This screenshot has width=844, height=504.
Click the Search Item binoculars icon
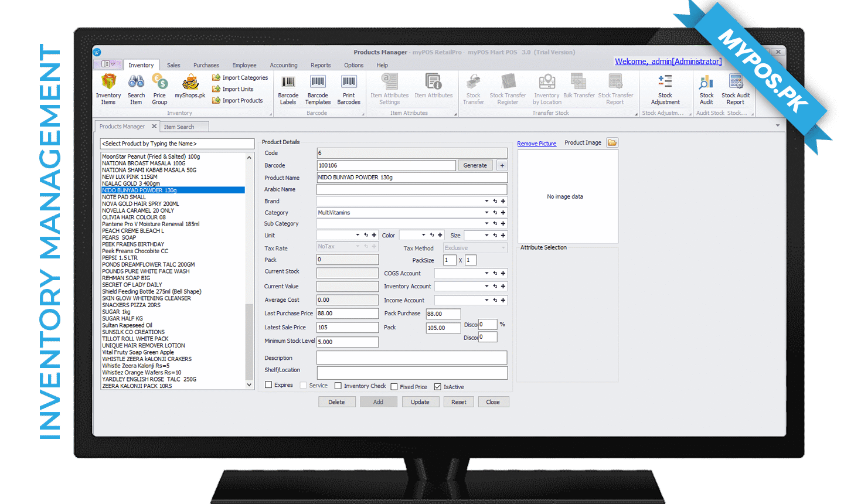point(136,82)
